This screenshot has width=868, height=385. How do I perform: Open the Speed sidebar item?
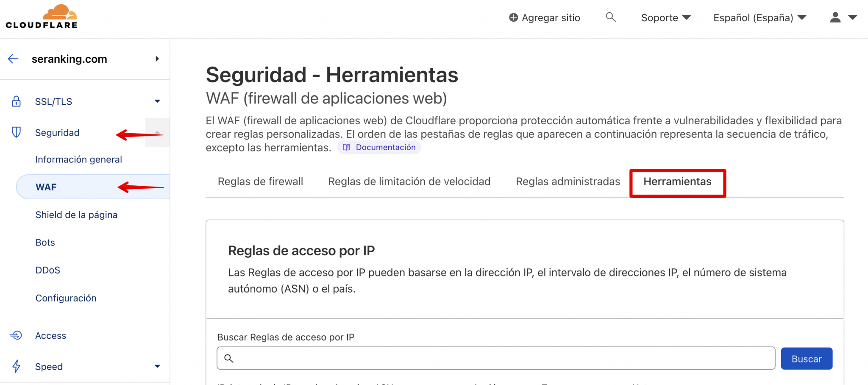pyautogui.click(x=49, y=366)
